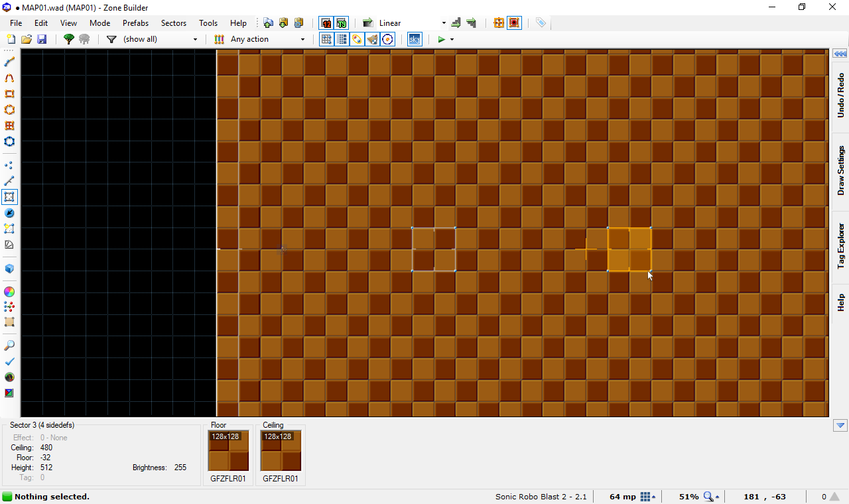
Task: Open the Prefabs menu
Action: click(135, 23)
